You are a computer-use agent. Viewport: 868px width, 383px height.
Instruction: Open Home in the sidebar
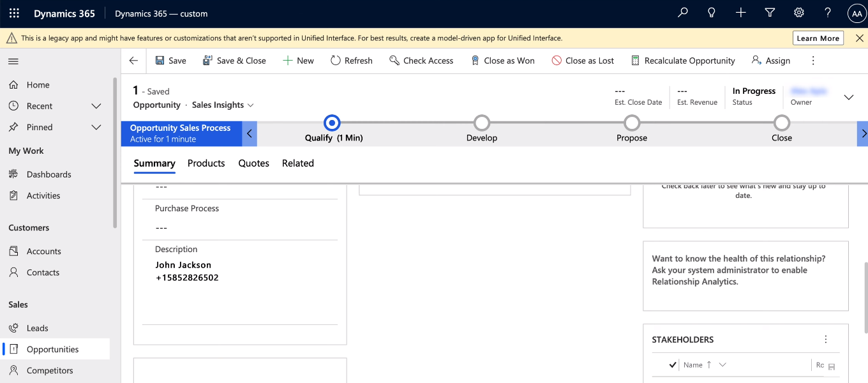[56, 85]
